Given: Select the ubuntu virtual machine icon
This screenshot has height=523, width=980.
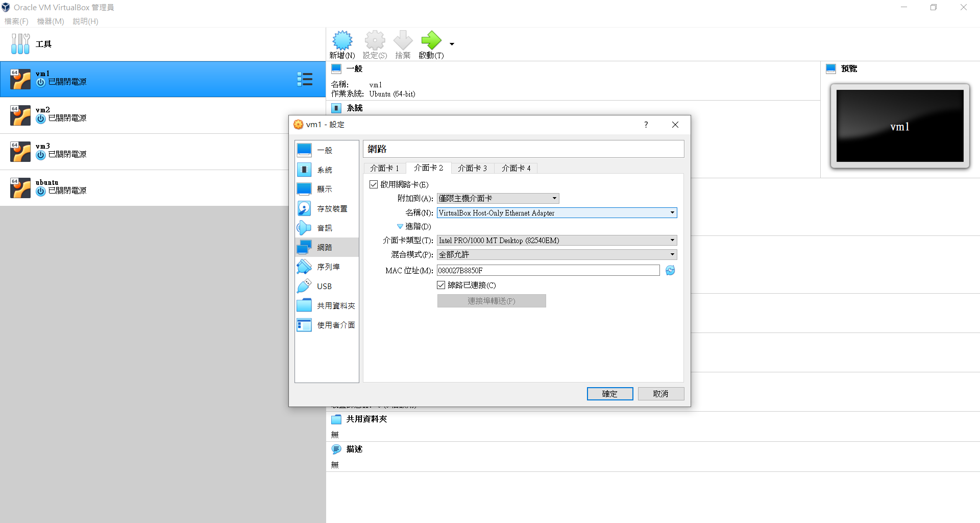Looking at the screenshot, I should click(x=20, y=188).
